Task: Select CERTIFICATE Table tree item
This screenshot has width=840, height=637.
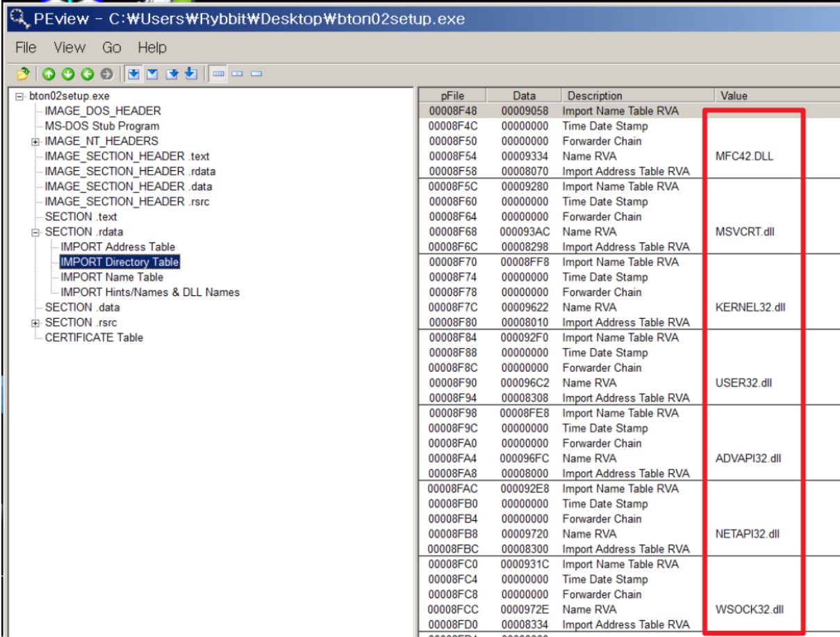Action: [x=94, y=338]
